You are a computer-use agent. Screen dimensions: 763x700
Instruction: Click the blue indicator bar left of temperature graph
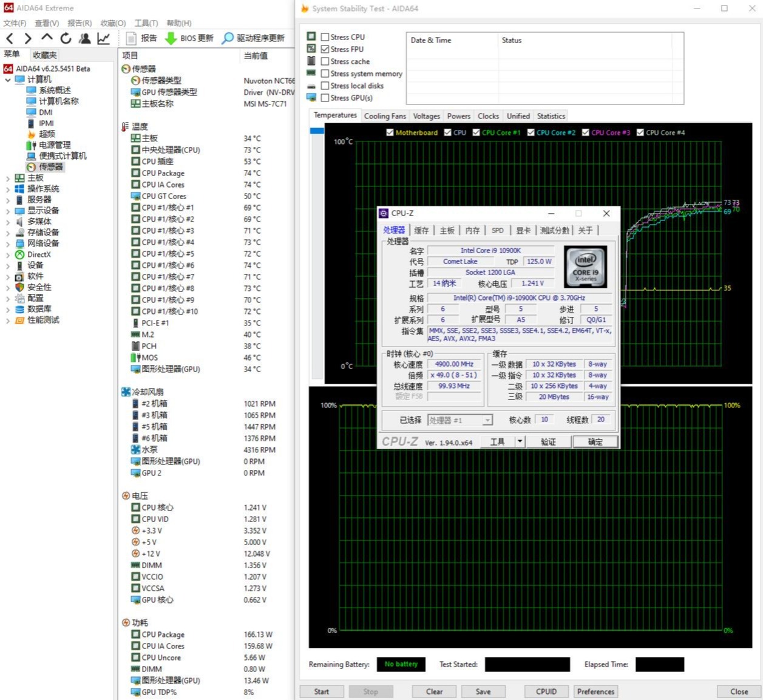coord(316,131)
